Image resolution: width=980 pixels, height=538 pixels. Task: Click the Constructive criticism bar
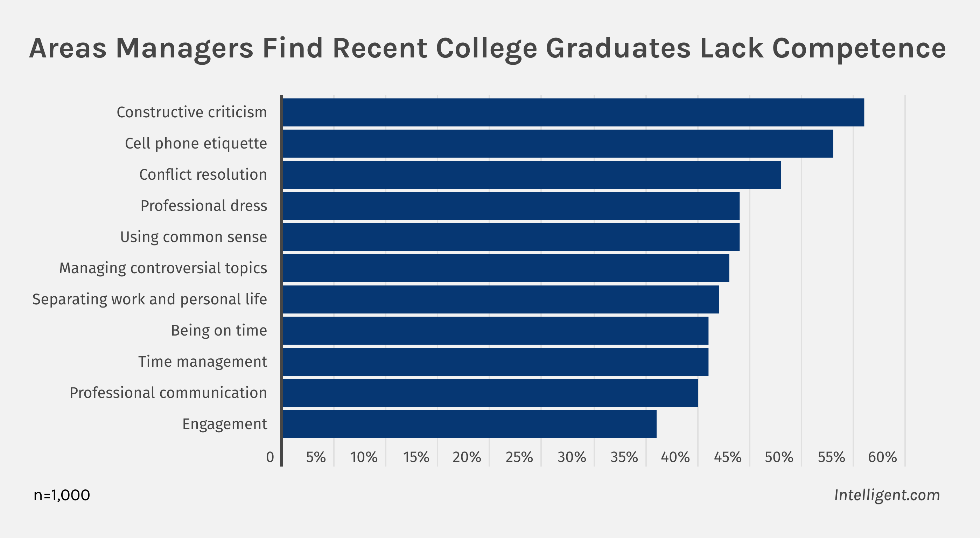coord(573,112)
